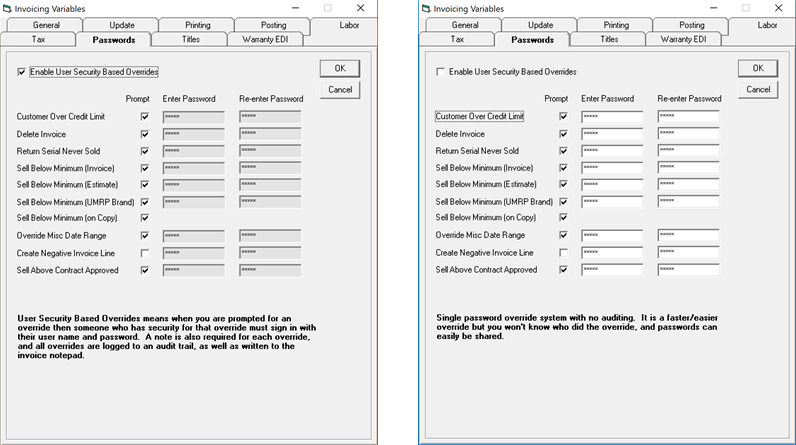The height and width of the screenshot is (445, 796).
Task: Select the Tax tab in left window
Action: tap(38, 39)
